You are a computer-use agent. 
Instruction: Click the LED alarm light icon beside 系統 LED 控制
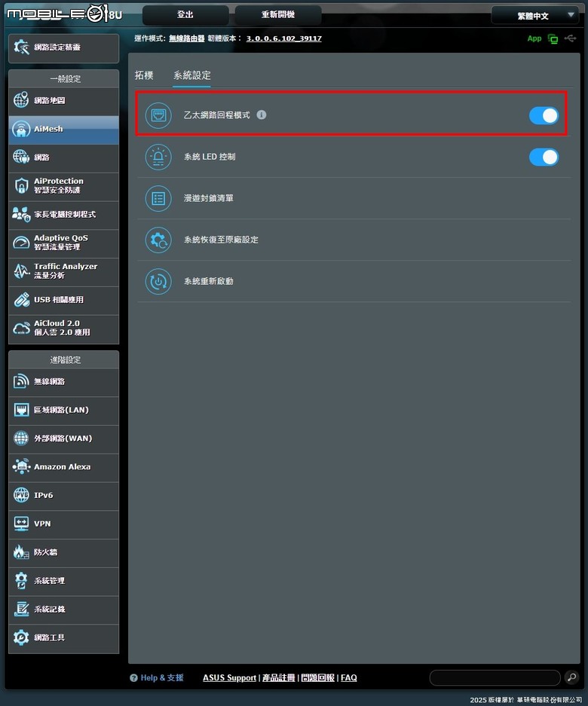[158, 157]
